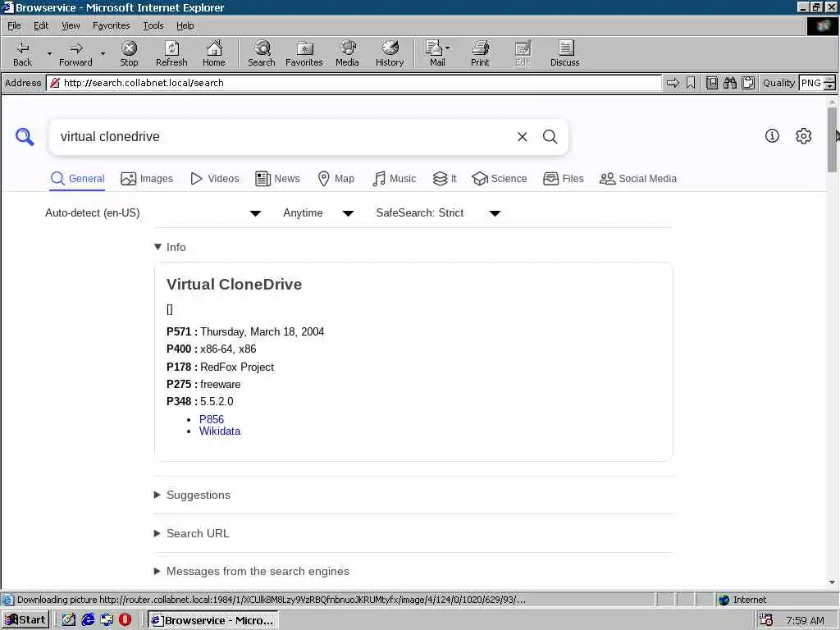Switch to the Social Media tab
The width and height of the screenshot is (840, 630).
point(638,178)
